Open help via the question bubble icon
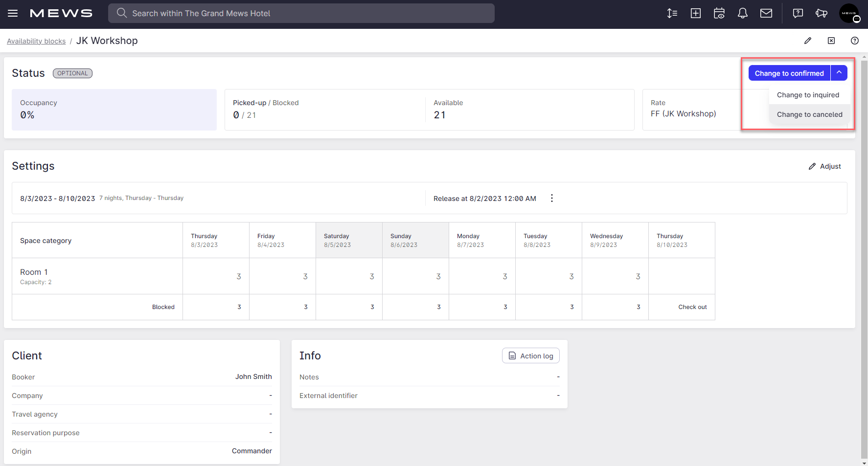Image resolution: width=868 pixels, height=466 pixels. (x=798, y=13)
